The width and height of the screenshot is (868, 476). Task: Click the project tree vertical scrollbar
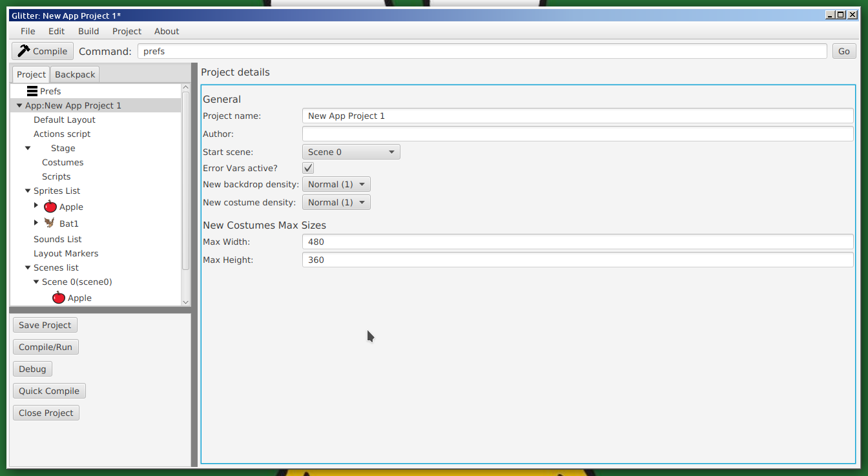coord(186,181)
